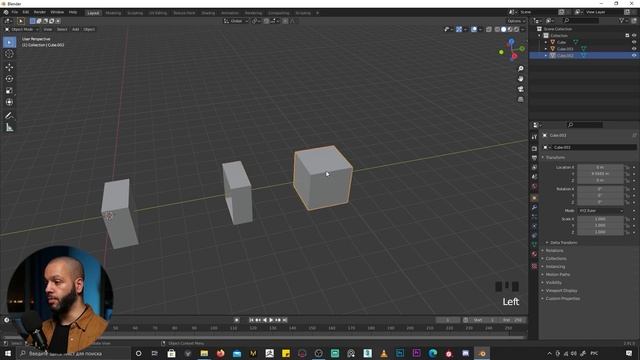Screen dimensions: 640x360
Task: Open the Material properties tab
Action: (534, 254)
